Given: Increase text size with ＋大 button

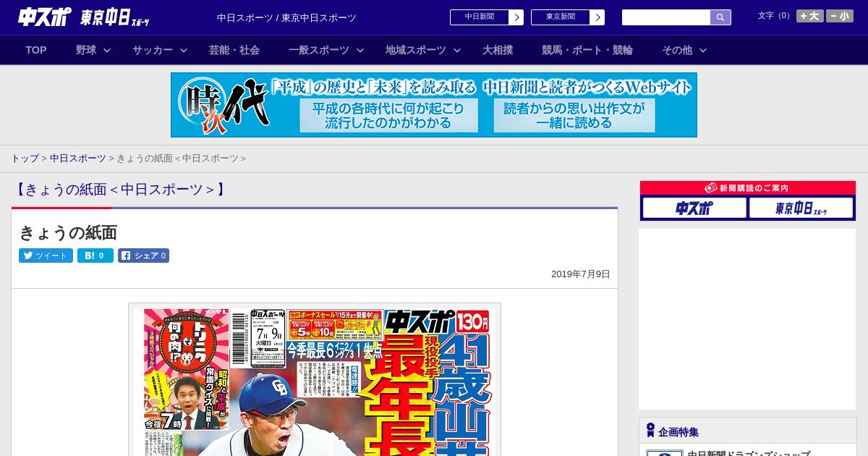Looking at the screenshot, I should [810, 16].
